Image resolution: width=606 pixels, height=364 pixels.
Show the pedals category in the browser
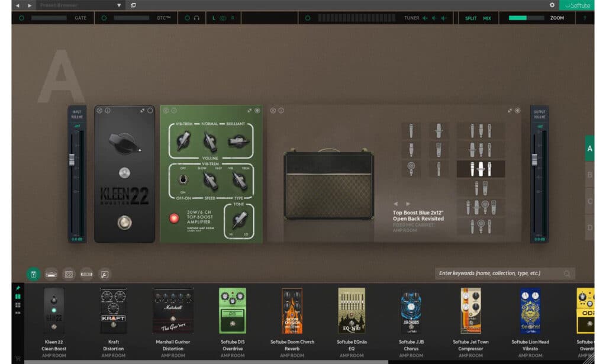34,275
